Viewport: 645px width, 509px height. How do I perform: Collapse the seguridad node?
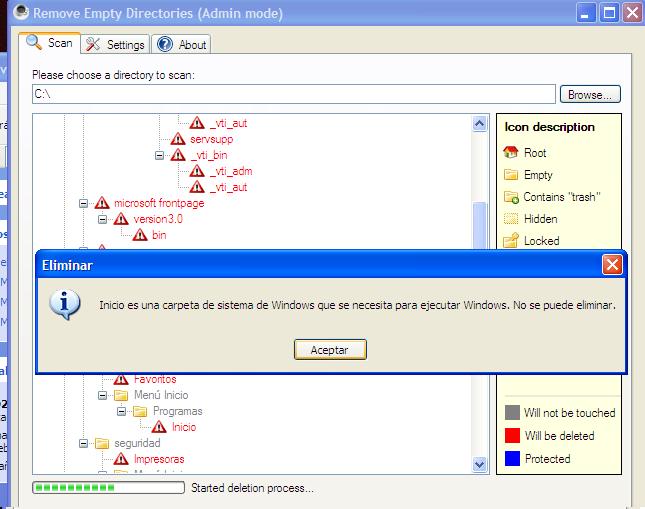point(83,443)
